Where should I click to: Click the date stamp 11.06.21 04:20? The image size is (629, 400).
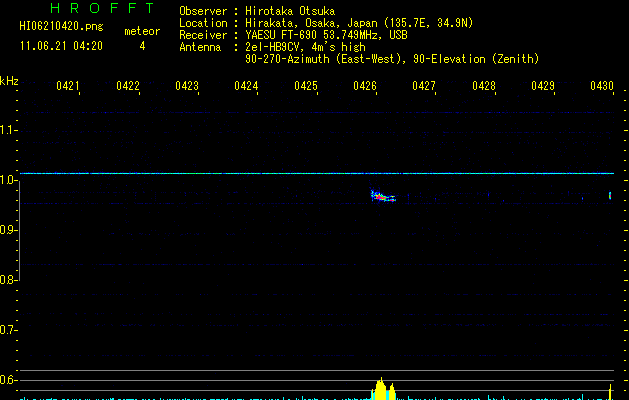[61, 46]
